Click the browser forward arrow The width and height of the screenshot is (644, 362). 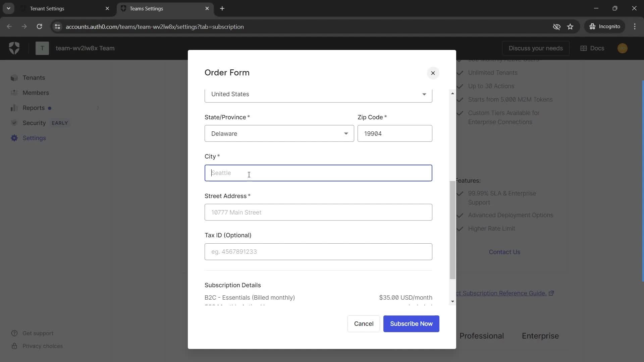pyautogui.click(x=24, y=26)
